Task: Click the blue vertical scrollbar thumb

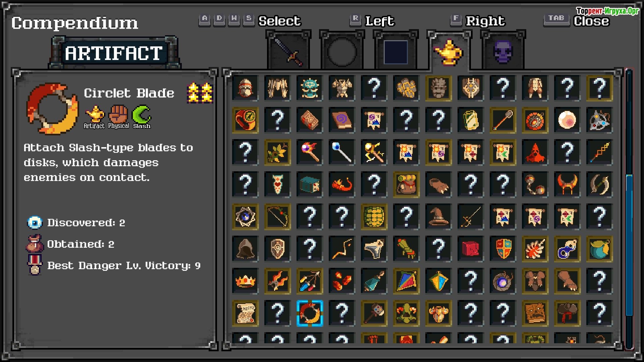Action: tap(629, 245)
